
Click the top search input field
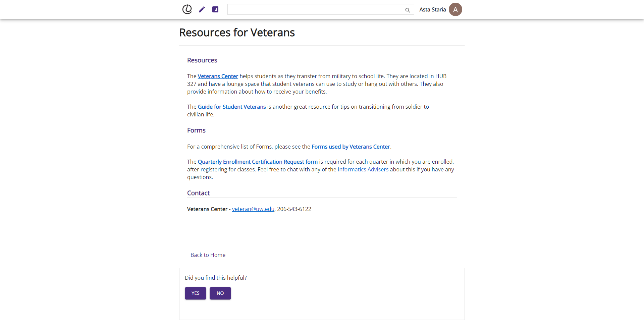[321, 9]
